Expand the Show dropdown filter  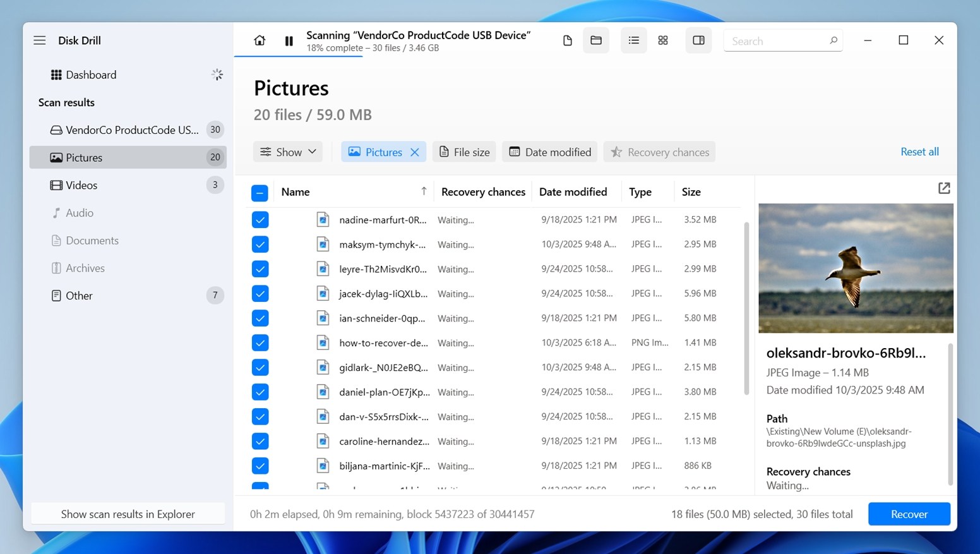click(x=288, y=152)
